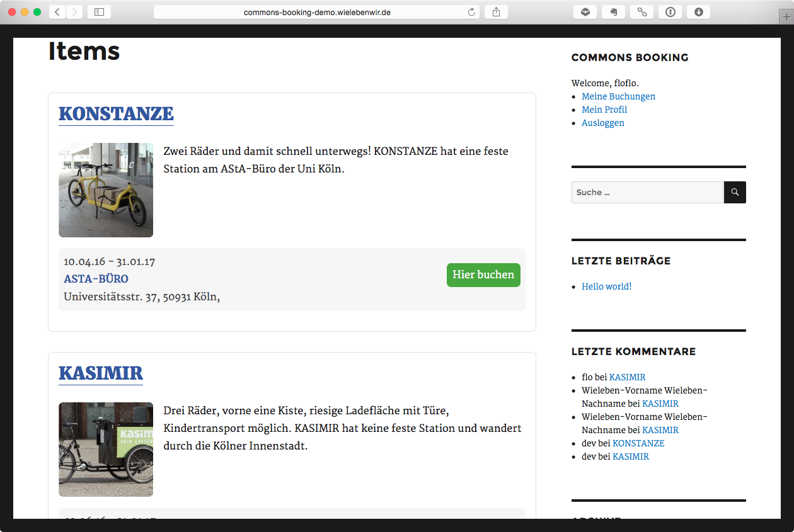Book KONSTANZE with Hier buchen button

(483, 275)
